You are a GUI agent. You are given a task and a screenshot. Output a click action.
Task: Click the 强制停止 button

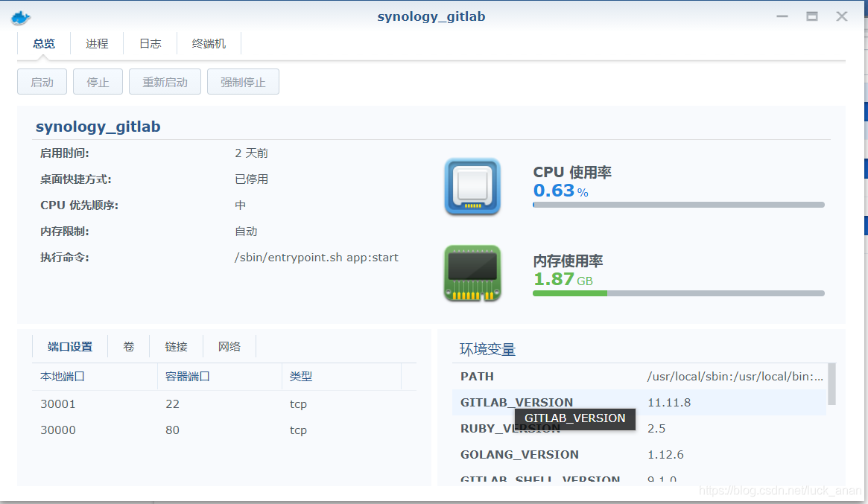point(243,82)
